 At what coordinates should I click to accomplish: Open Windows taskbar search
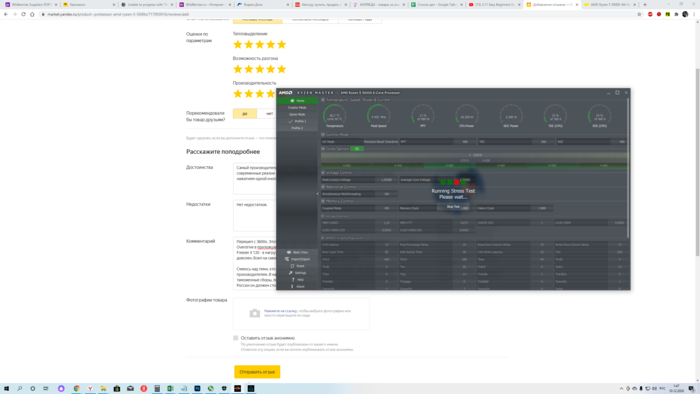20,389
